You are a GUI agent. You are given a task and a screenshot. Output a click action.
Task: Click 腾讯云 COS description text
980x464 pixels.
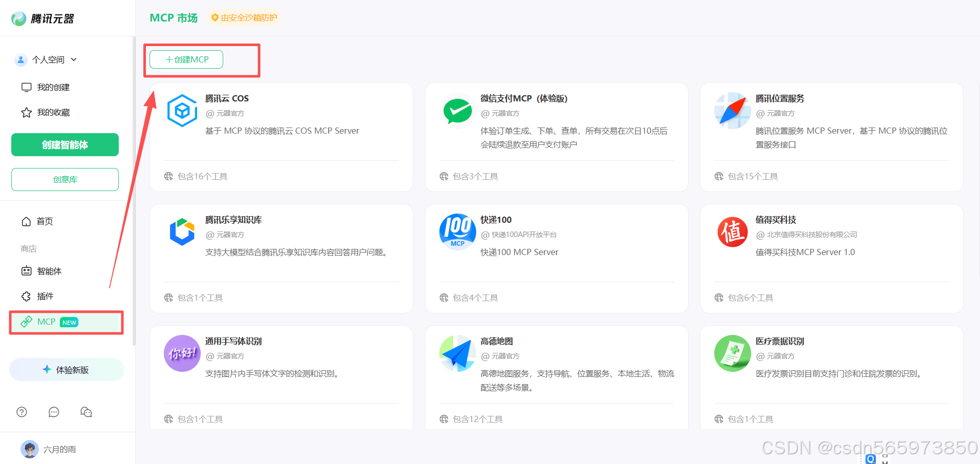pos(282,131)
